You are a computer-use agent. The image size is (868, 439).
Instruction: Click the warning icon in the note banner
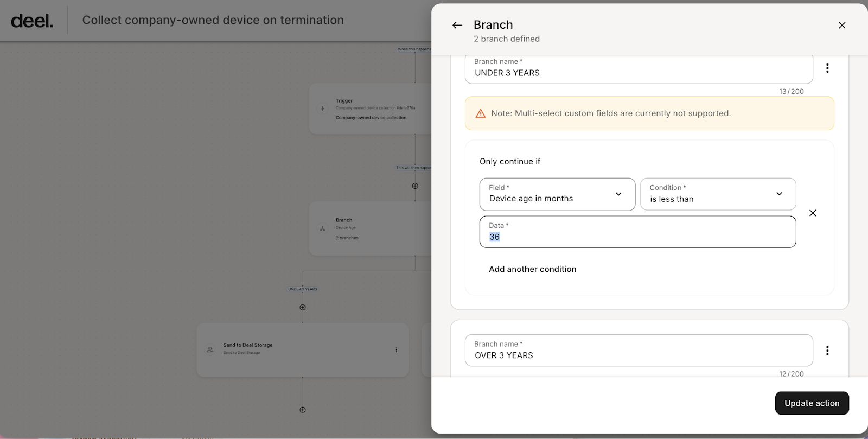[x=481, y=113]
